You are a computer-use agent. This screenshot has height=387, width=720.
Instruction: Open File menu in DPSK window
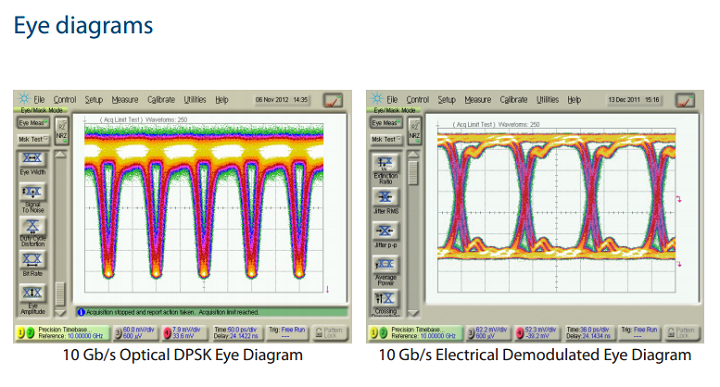[x=39, y=100]
